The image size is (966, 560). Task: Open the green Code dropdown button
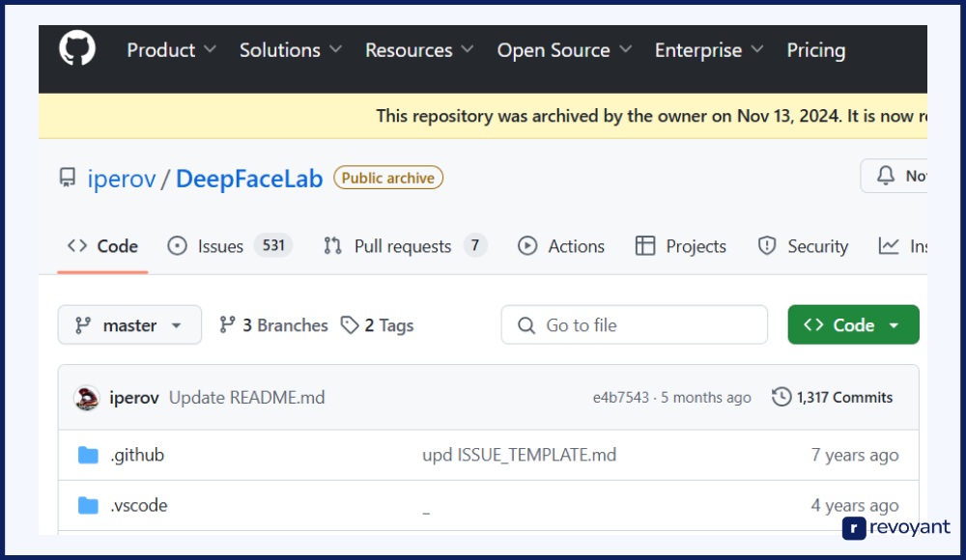click(853, 324)
